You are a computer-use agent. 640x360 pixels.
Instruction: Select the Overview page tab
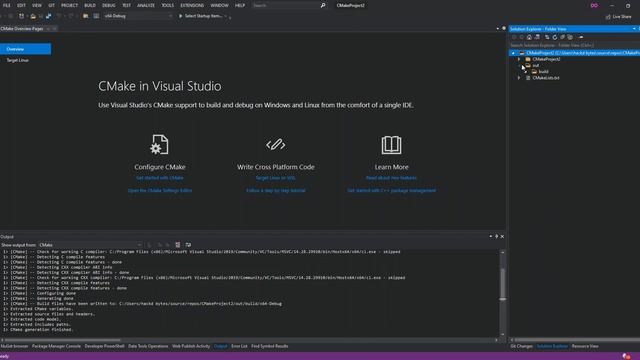pos(25,49)
